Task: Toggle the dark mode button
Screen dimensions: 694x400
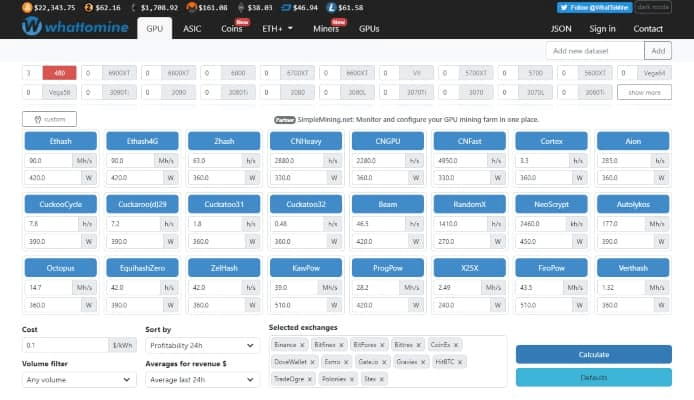Action: coord(653,8)
